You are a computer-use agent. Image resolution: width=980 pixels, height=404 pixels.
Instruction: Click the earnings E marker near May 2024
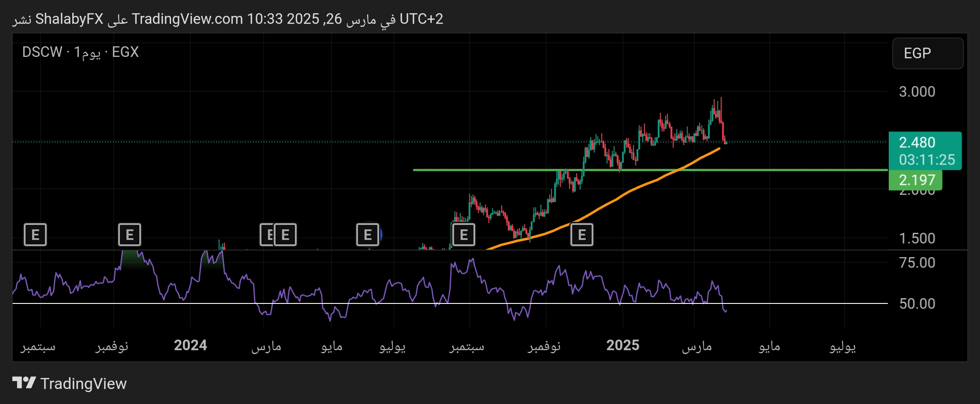[368, 235]
